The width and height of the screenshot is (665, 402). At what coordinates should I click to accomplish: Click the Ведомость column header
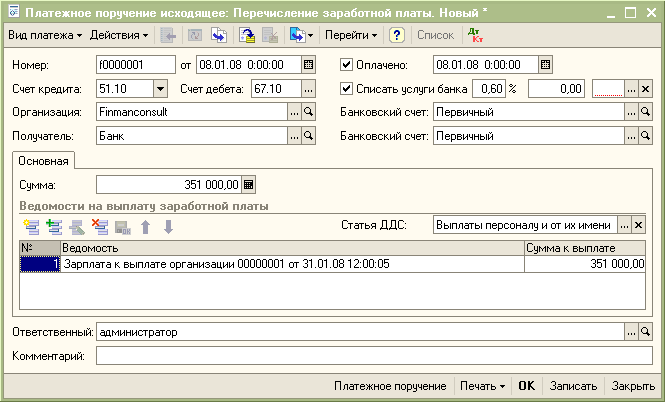click(293, 248)
